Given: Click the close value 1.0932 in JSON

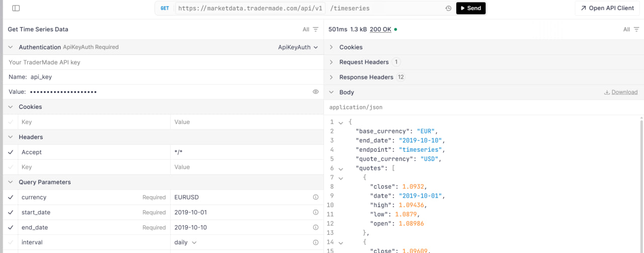Looking at the screenshot, I should [x=413, y=186].
